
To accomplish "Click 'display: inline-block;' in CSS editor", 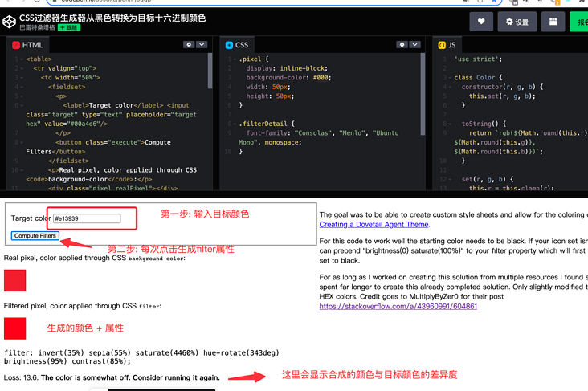I will [x=287, y=68].
